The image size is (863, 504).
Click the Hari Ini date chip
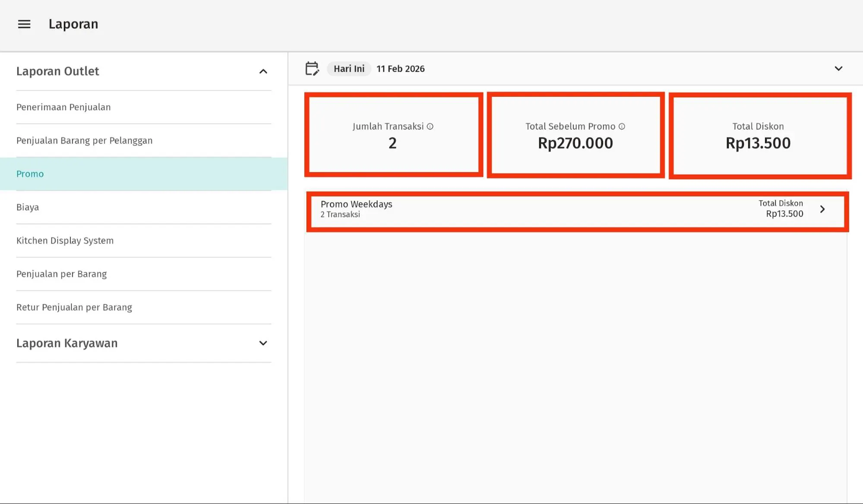349,69
